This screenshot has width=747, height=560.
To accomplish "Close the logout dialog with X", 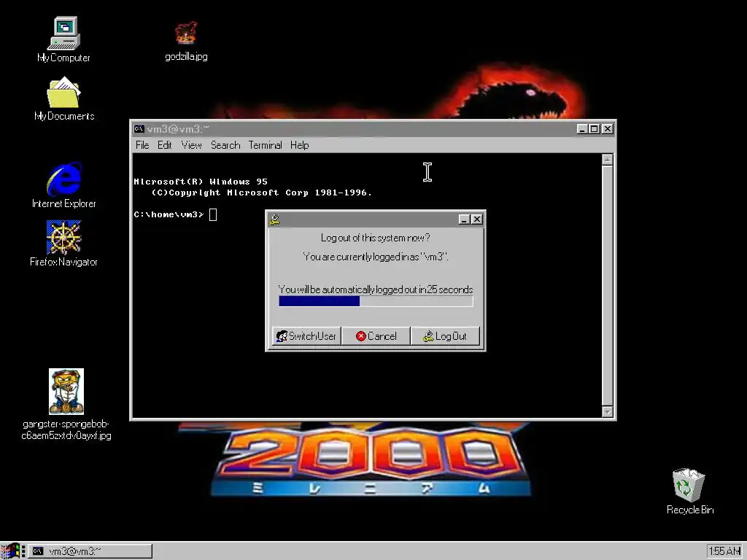I will tap(477, 219).
